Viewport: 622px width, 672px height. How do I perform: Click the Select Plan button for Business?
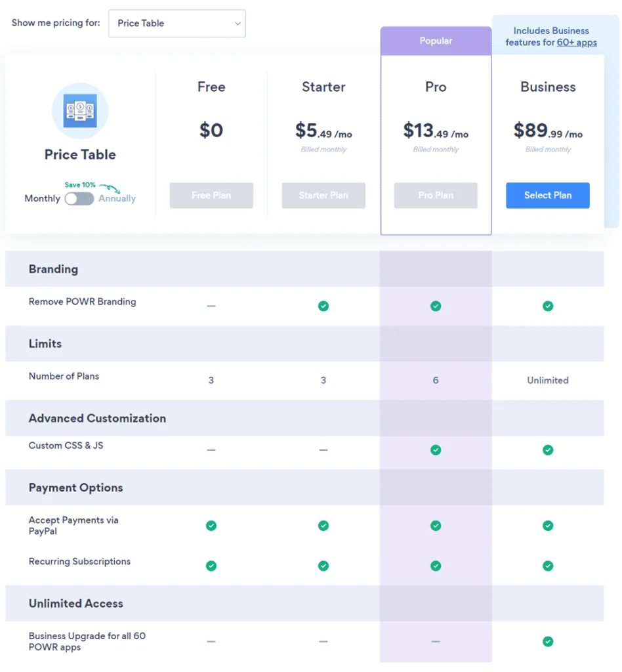(x=548, y=195)
